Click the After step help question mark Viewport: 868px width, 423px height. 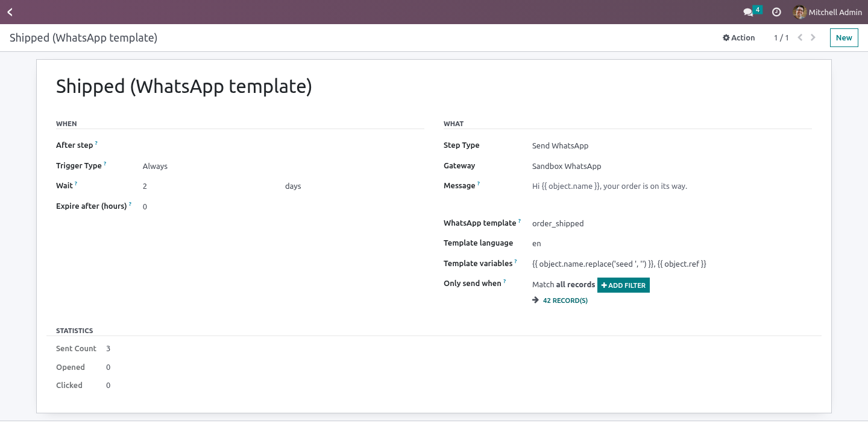(96, 144)
